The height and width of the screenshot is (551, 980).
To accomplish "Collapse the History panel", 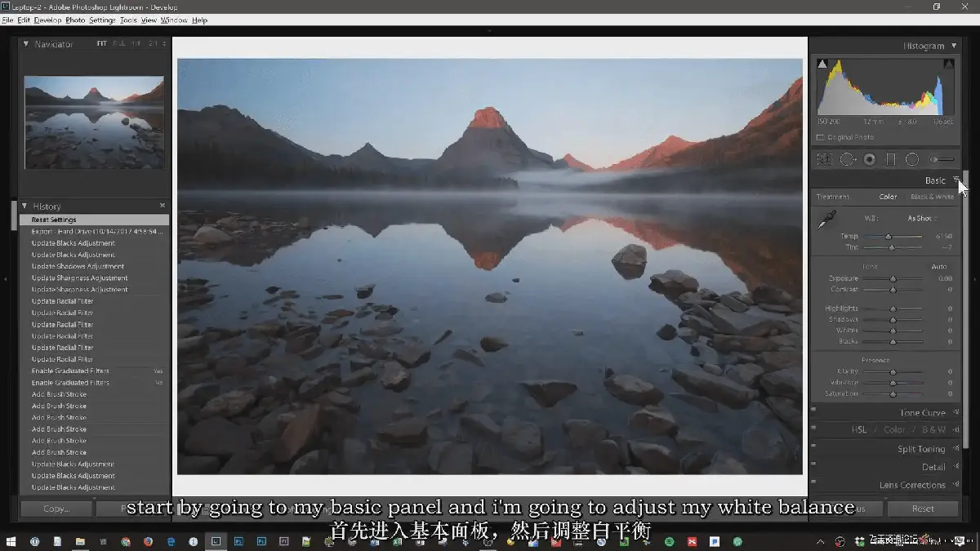I will pyautogui.click(x=25, y=207).
